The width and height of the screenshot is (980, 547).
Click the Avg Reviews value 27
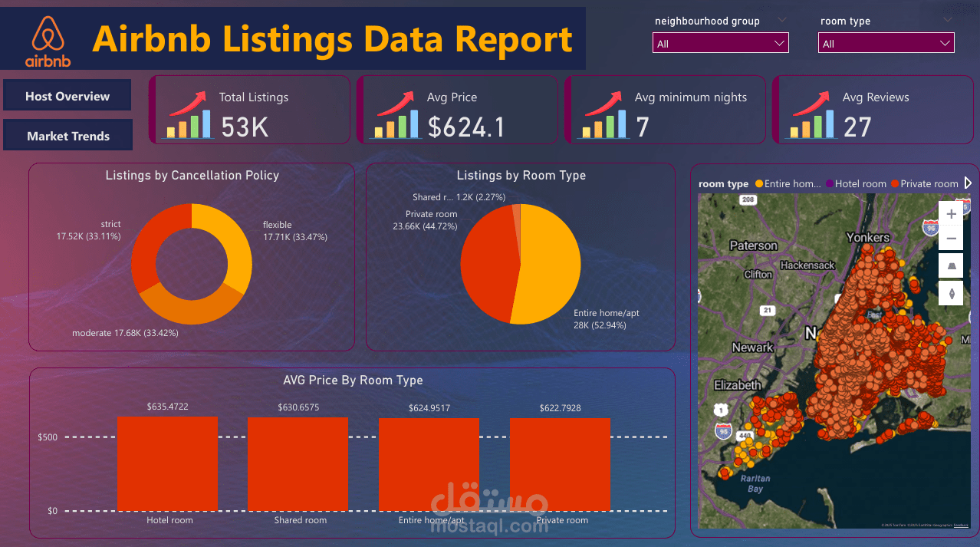(x=857, y=127)
